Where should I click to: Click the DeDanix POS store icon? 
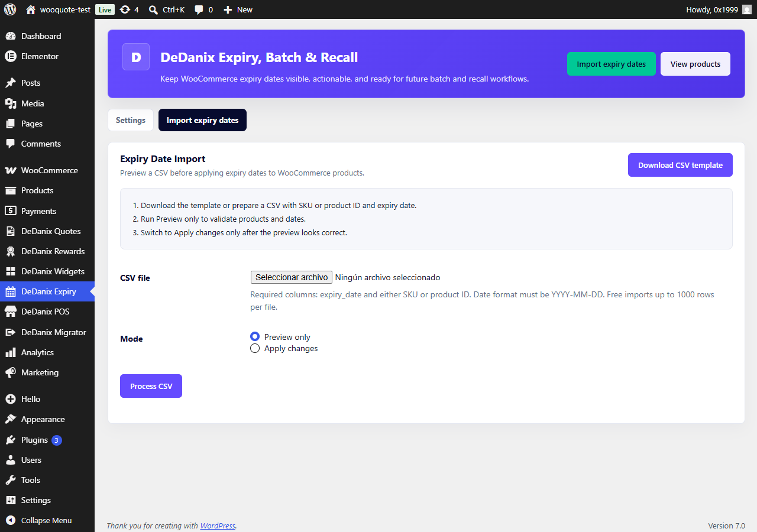pos(11,312)
